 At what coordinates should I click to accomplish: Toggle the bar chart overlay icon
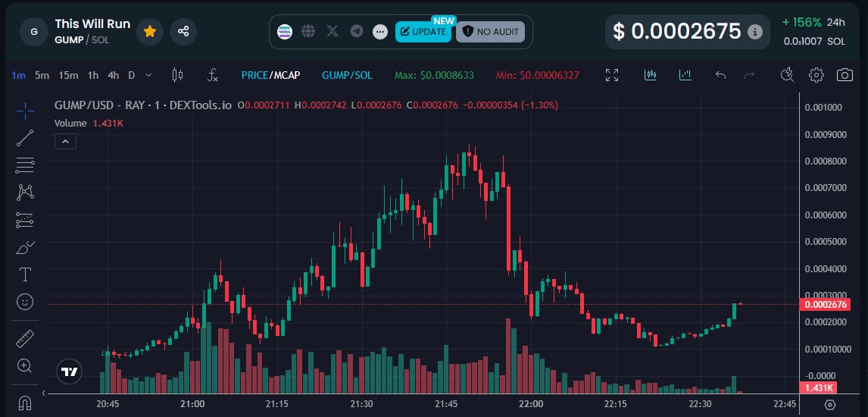pos(685,75)
